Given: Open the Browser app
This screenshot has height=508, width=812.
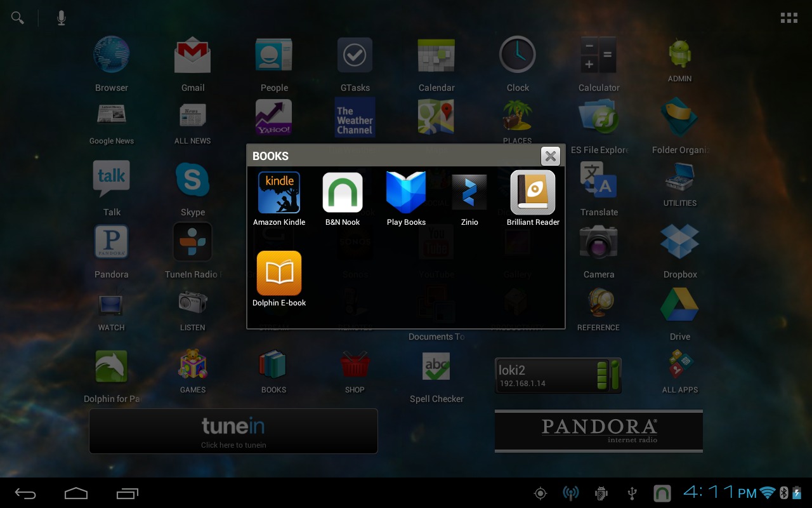Looking at the screenshot, I should click(x=112, y=63).
